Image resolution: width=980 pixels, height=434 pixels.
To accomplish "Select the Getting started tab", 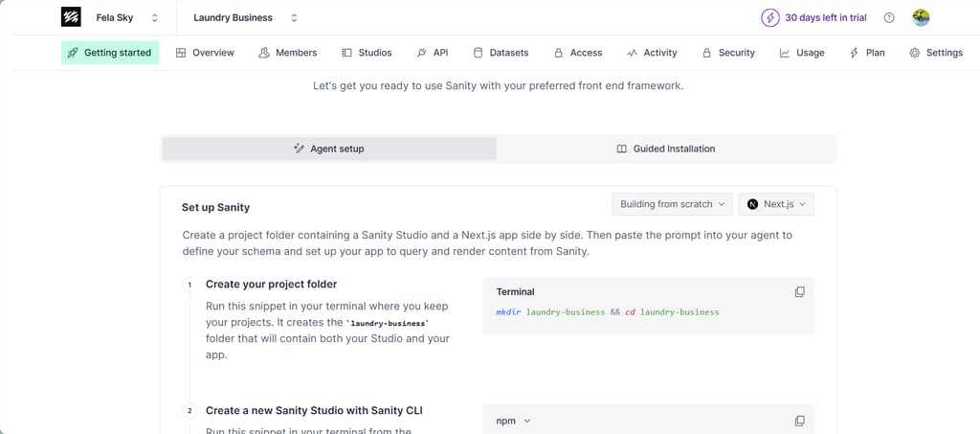I will point(110,53).
